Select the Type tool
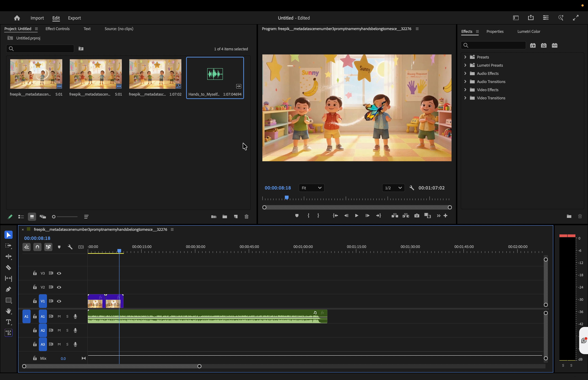Screen dimensions: 588x380 point(8,322)
